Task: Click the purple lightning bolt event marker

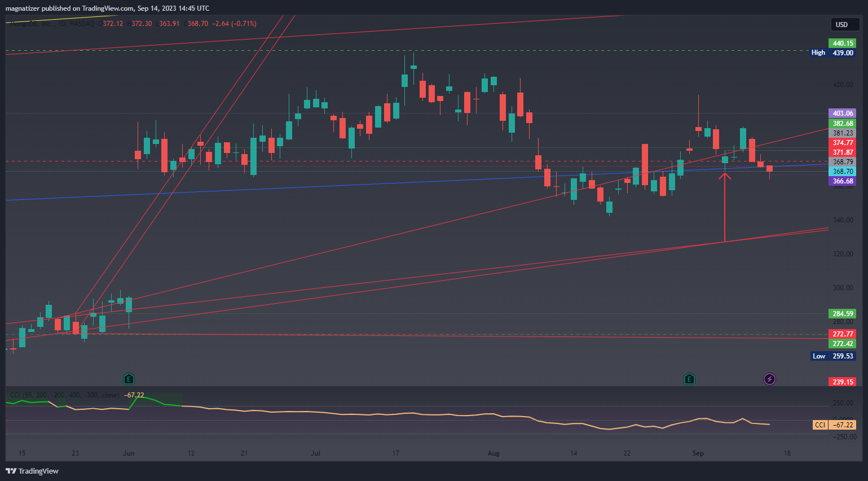Action: (769, 379)
